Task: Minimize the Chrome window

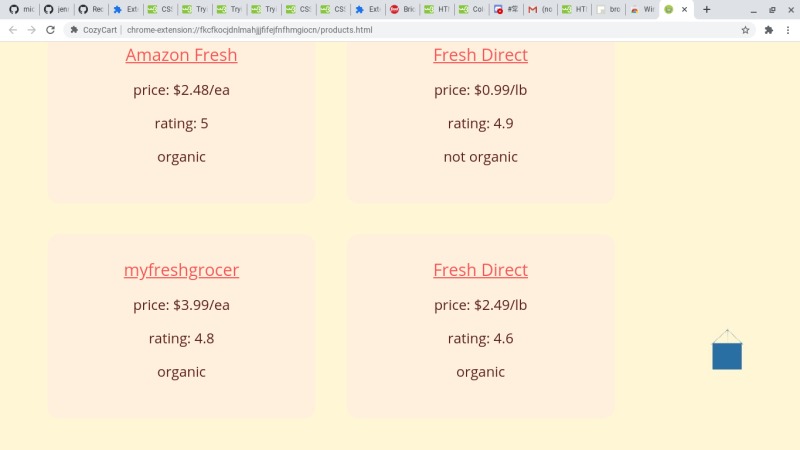Action: [754, 10]
